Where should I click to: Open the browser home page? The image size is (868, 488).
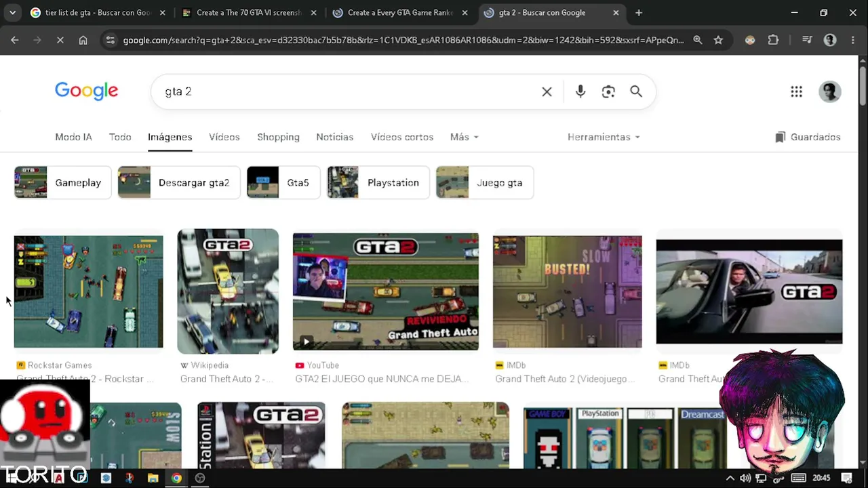click(83, 40)
